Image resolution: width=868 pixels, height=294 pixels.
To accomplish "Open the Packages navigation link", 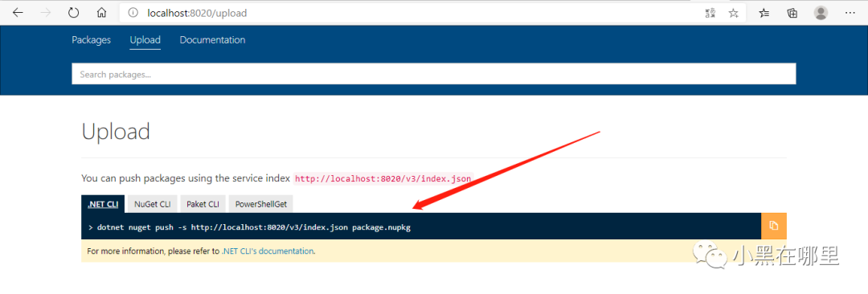I will click(x=92, y=40).
